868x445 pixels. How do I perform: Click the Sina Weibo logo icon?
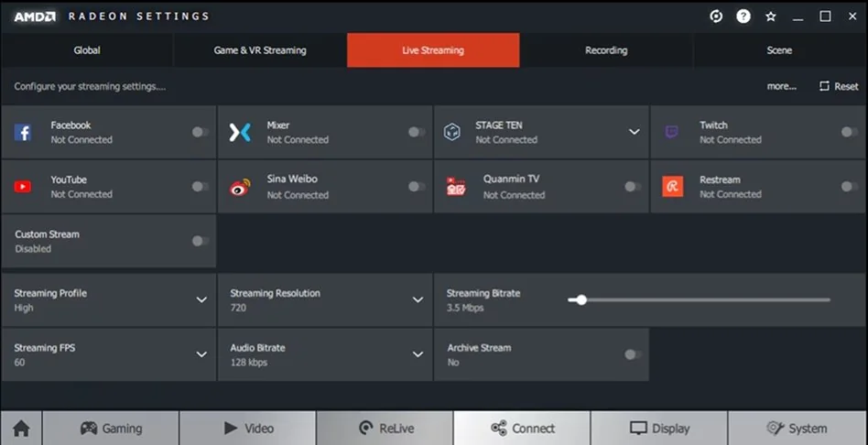coord(240,187)
